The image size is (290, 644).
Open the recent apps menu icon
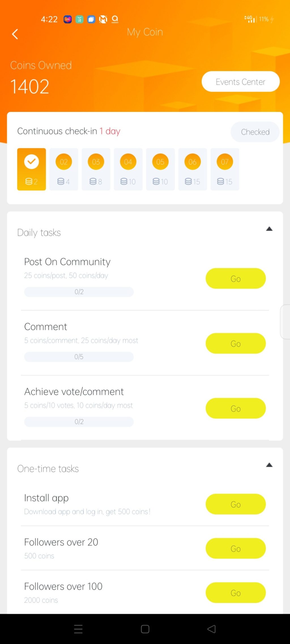pos(78,629)
